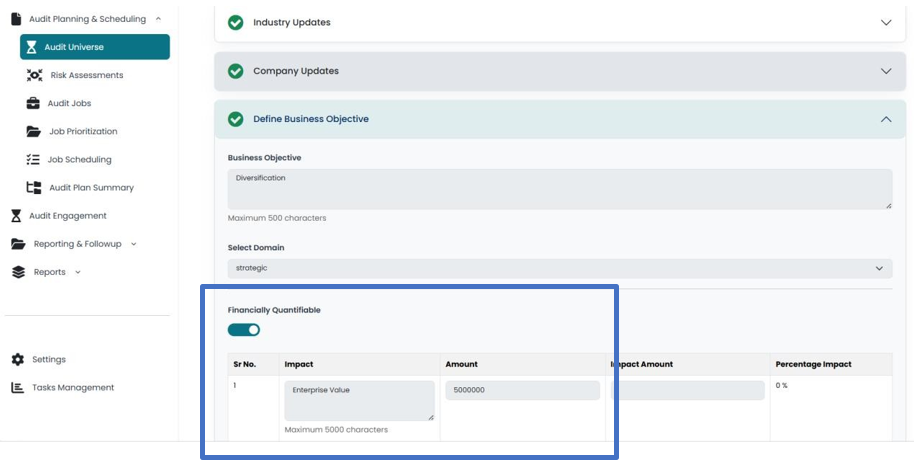Click the Tasks Management icon
Viewport: 914px width, 472px height.
(x=17, y=387)
